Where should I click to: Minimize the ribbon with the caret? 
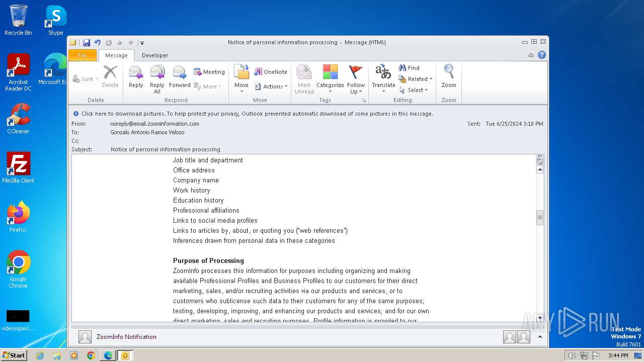coord(531,55)
